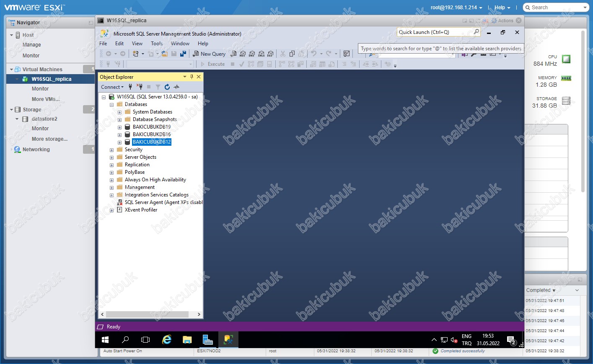The height and width of the screenshot is (364, 593).
Task: Click the Filter icon in Object Explorer
Action: click(158, 87)
